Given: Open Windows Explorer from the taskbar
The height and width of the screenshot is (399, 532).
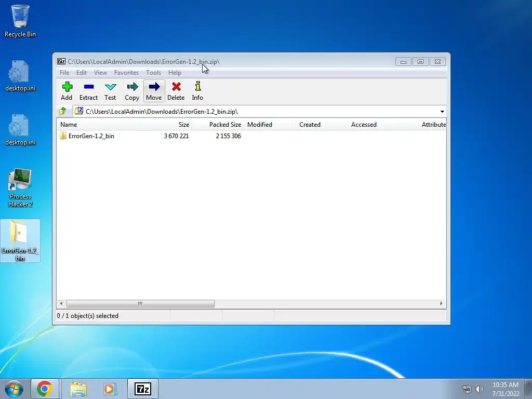Looking at the screenshot, I should point(79,389).
